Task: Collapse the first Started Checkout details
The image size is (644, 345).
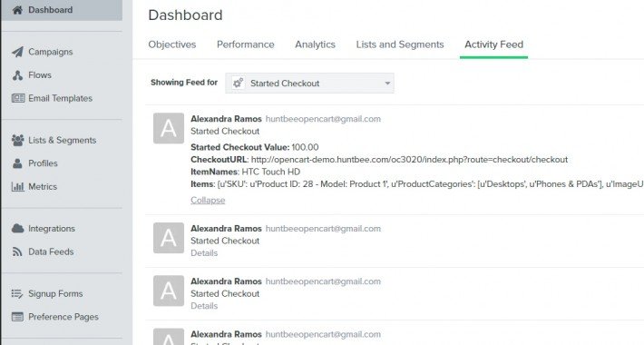Action: point(208,201)
